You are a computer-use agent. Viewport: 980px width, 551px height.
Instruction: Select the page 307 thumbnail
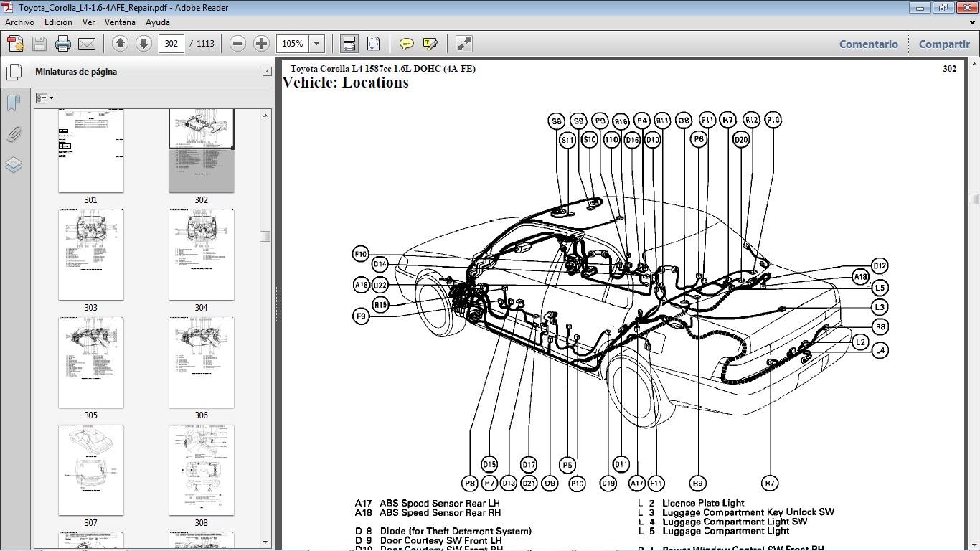pos(90,470)
